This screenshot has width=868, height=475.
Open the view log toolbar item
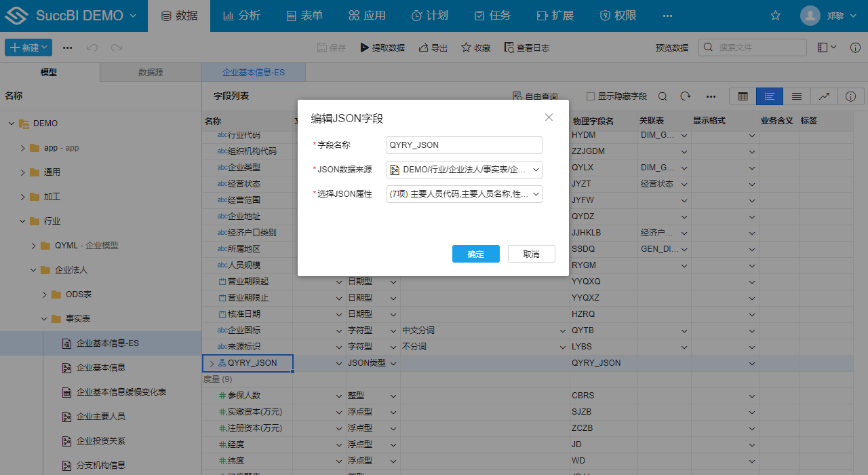(526, 47)
